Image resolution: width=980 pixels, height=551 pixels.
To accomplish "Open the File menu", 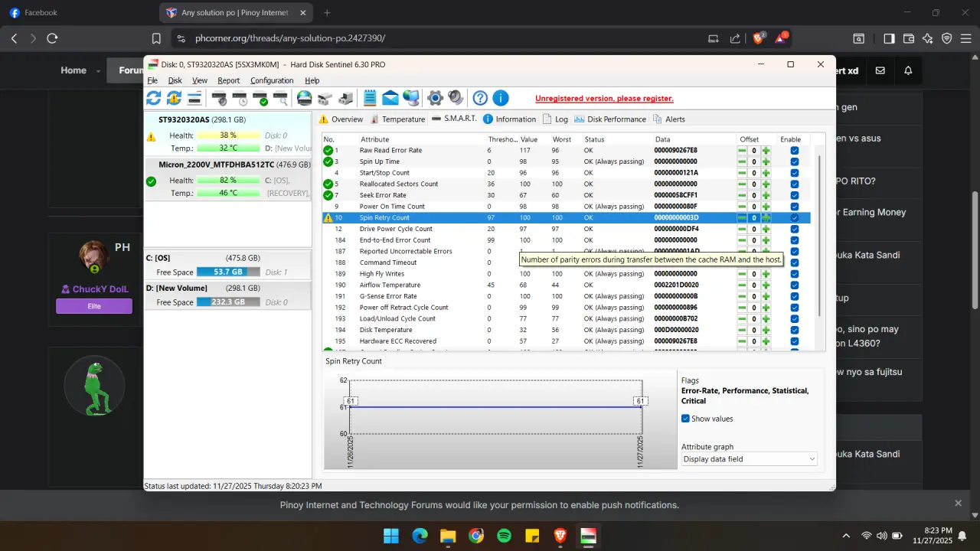I will 152,80.
